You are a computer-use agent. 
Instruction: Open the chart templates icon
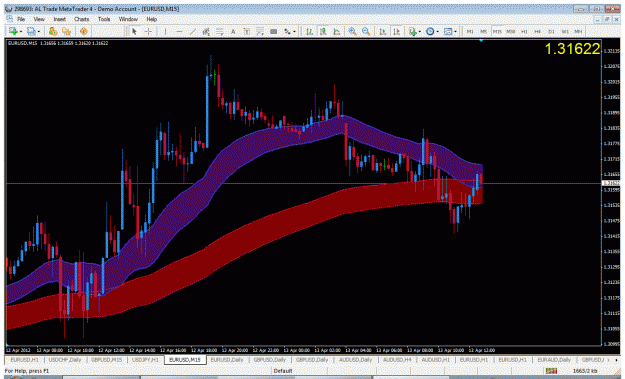448,31
